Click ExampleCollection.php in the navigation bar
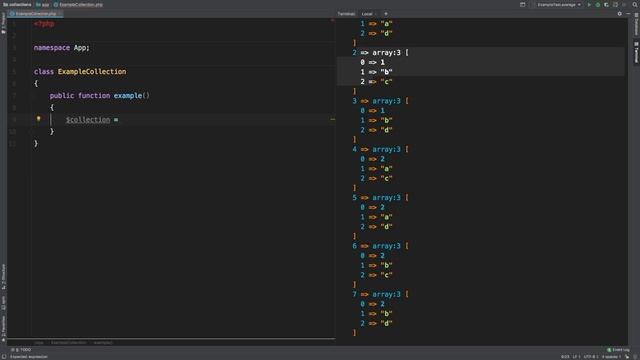Viewport: 640px width, 360px height. coord(78,4)
